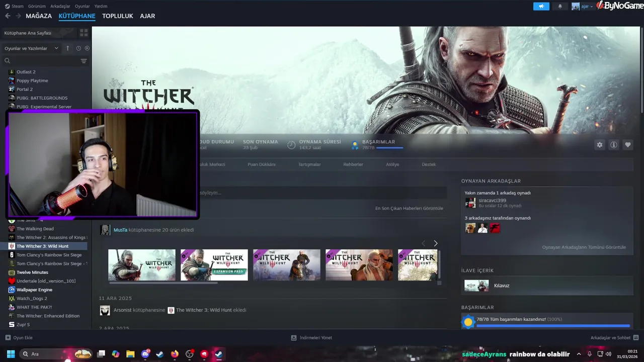Open the Puan Dükkânı tab

262,164
